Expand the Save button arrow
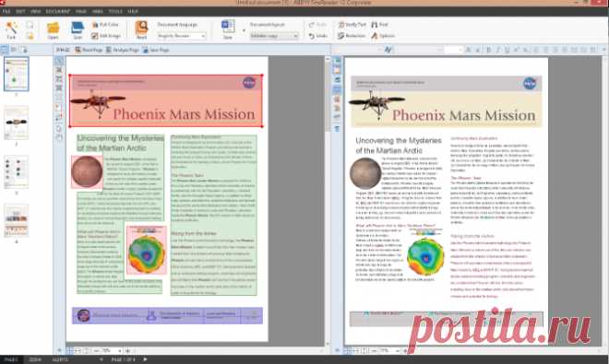The width and height of the screenshot is (609, 364). (x=244, y=29)
